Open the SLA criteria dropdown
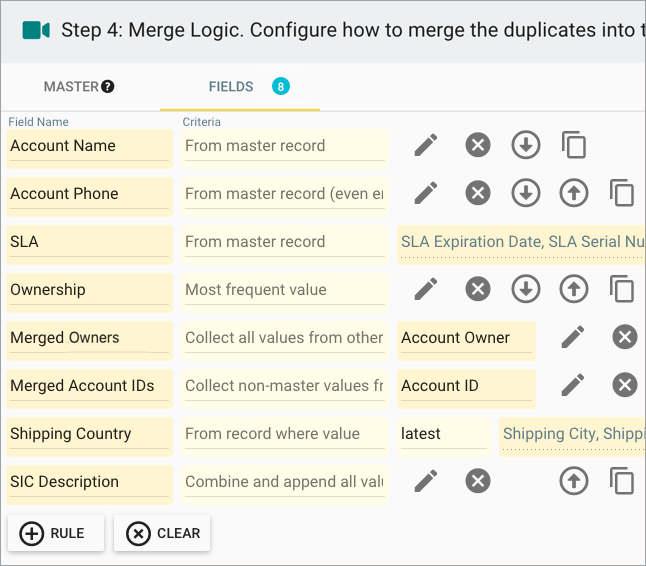Viewport: 646px width, 566px height. (x=285, y=245)
